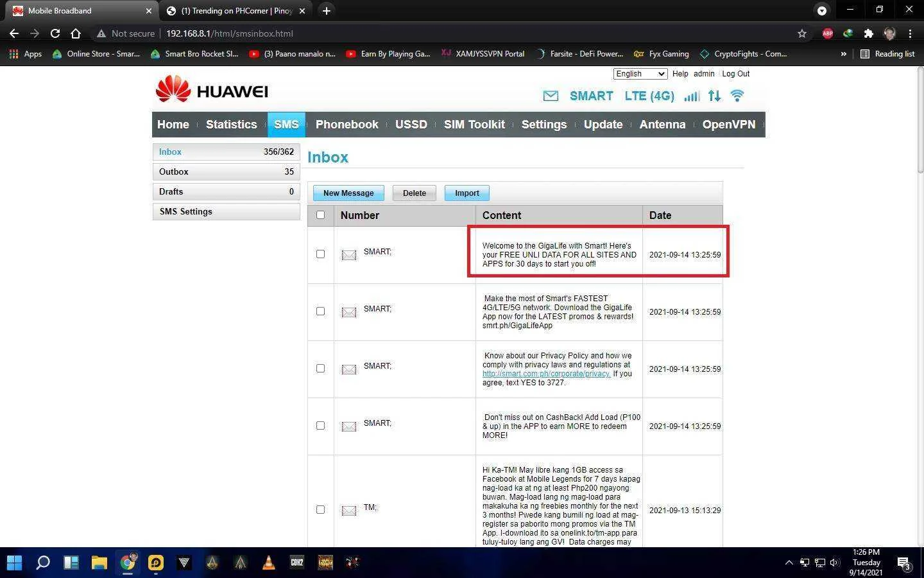Screen dimensions: 924x578
Task: Open the Antenna menu
Action: [662, 125]
